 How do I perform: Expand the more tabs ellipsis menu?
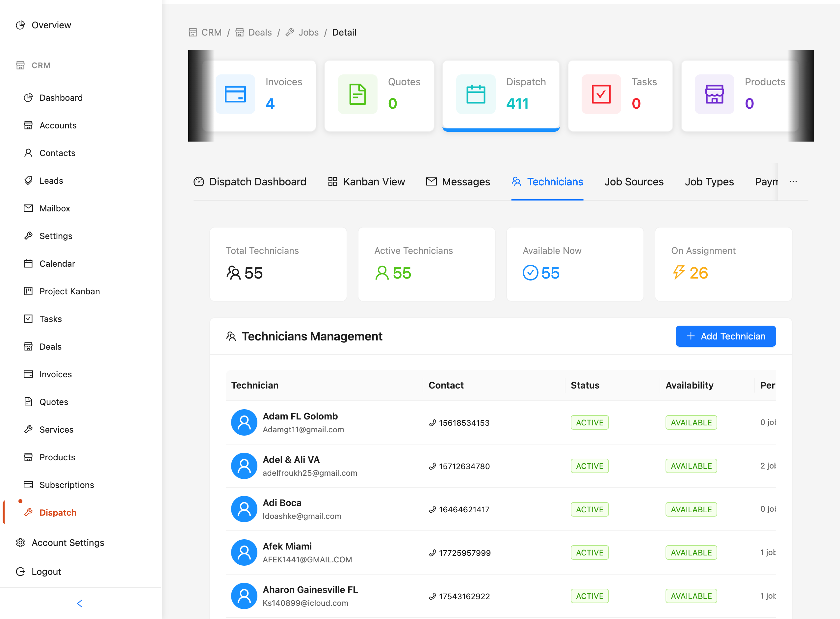(793, 181)
